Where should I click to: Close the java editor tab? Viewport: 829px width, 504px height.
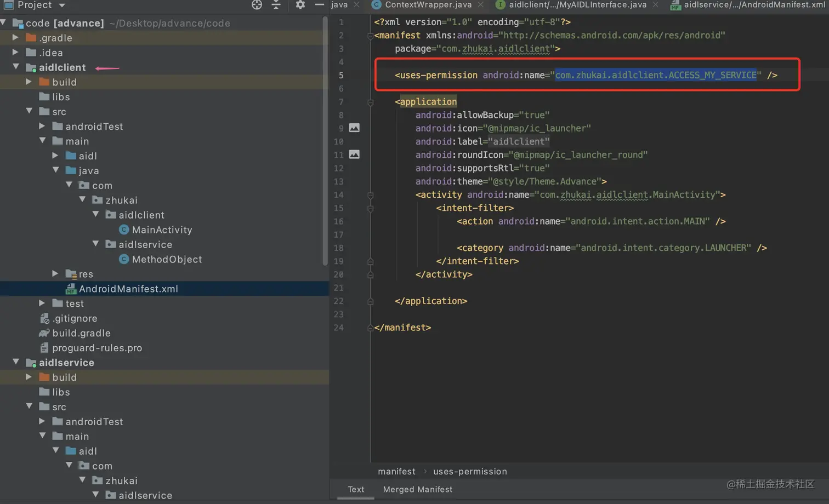pos(356,5)
